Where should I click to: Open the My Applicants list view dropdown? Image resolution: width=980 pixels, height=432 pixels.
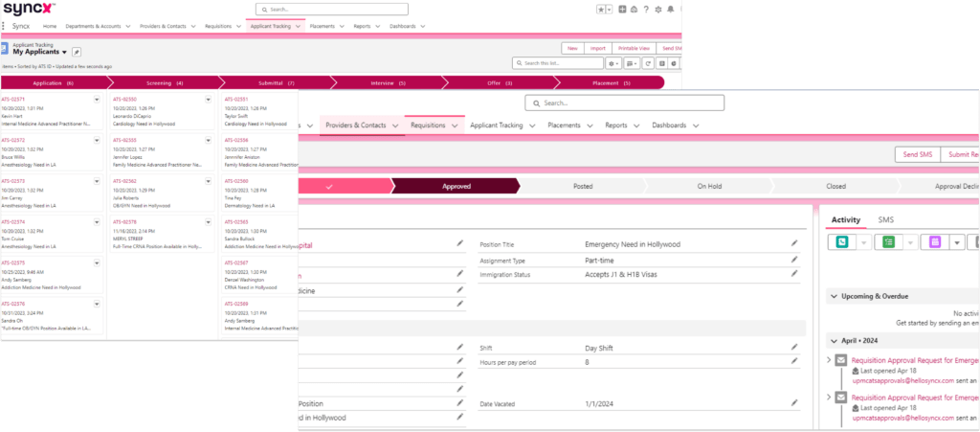click(64, 51)
